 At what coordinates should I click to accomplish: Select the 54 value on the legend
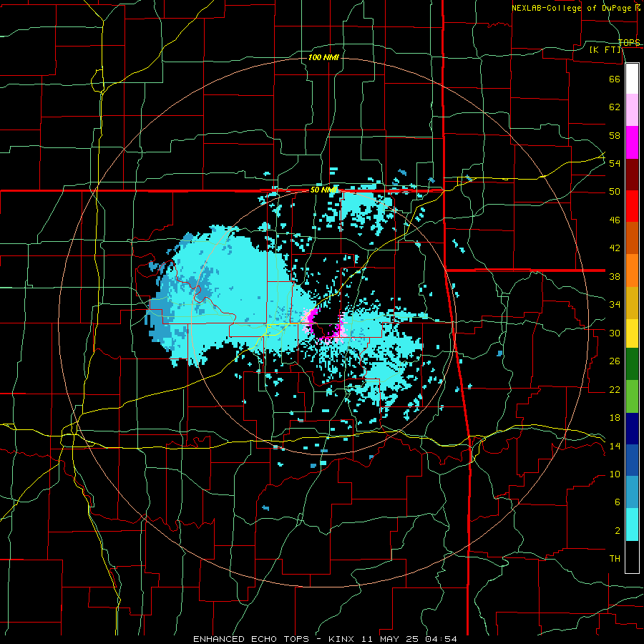pyautogui.click(x=615, y=163)
